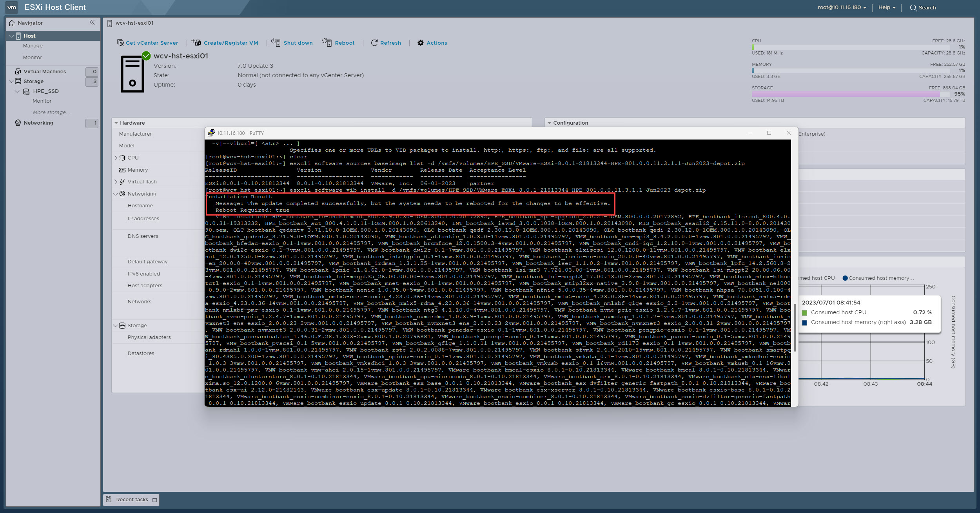Select Networking in Navigator
This screenshot has width=980, height=513.
tap(38, 123)
